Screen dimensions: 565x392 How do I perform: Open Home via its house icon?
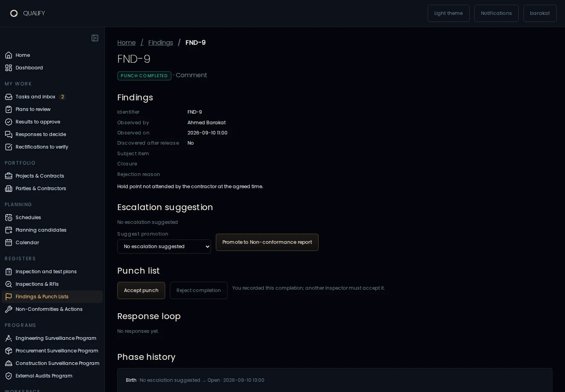pyautogui.click(x=9, y=55)
